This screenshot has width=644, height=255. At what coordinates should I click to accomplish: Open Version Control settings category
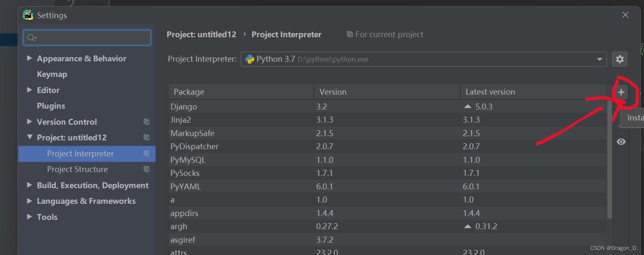pos(67,122)
